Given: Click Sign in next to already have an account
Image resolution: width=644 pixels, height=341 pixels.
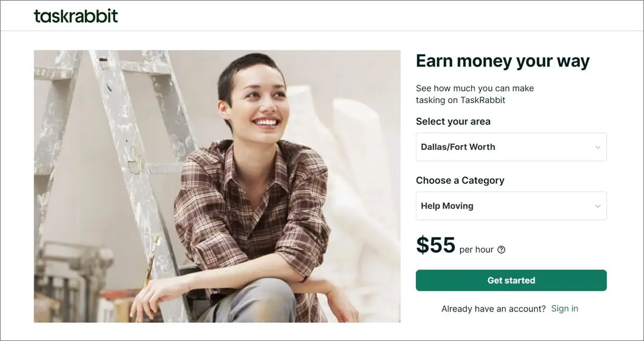Looking at the screenshot, I should pyautogui.click(x=565, y=308).
